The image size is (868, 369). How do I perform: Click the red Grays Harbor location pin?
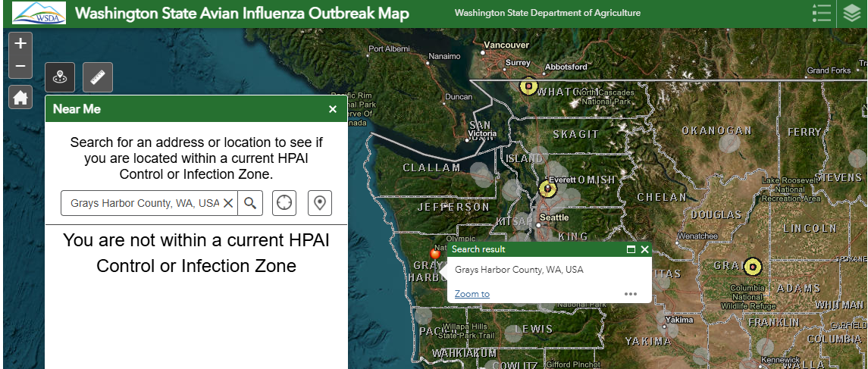(435, 254)
